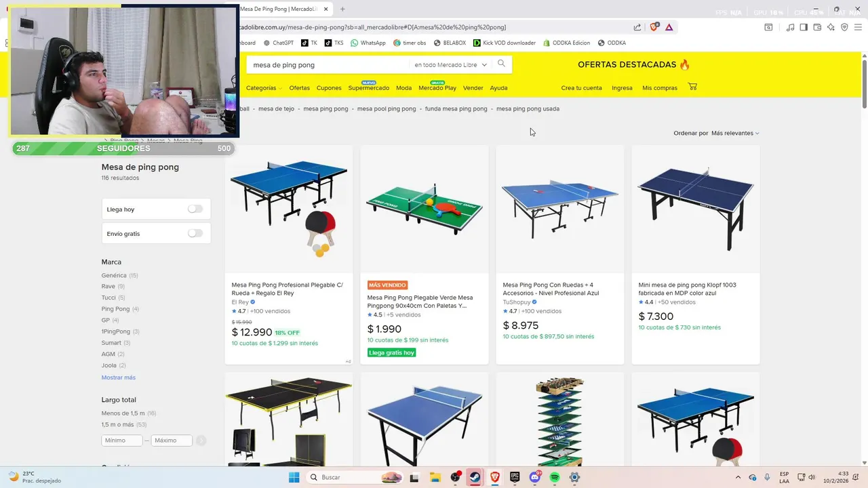The image size is (868, 488).
Task: Open ChatGPT bookmark
Action: (x=279, y=43)
